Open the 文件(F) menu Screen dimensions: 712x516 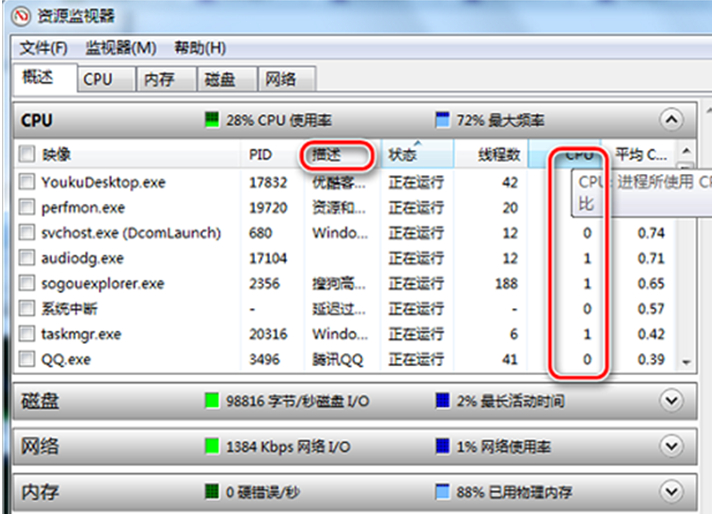click(43, 48)
